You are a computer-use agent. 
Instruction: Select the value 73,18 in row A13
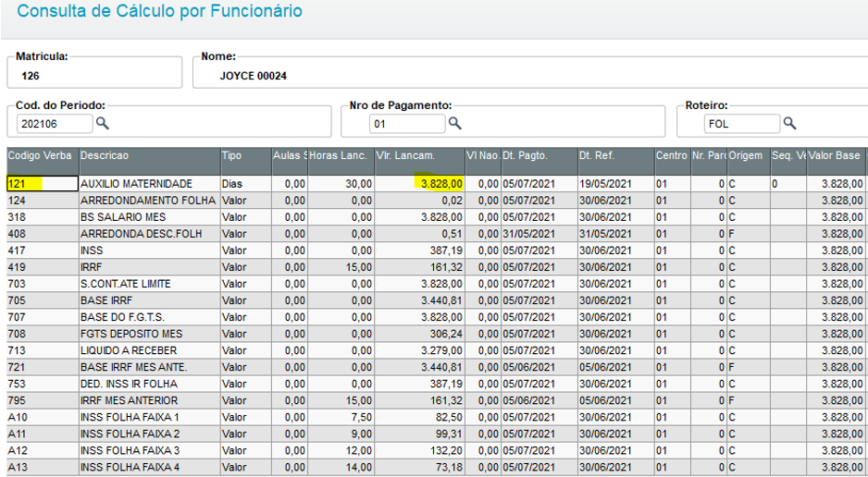(x=449, y=467)
